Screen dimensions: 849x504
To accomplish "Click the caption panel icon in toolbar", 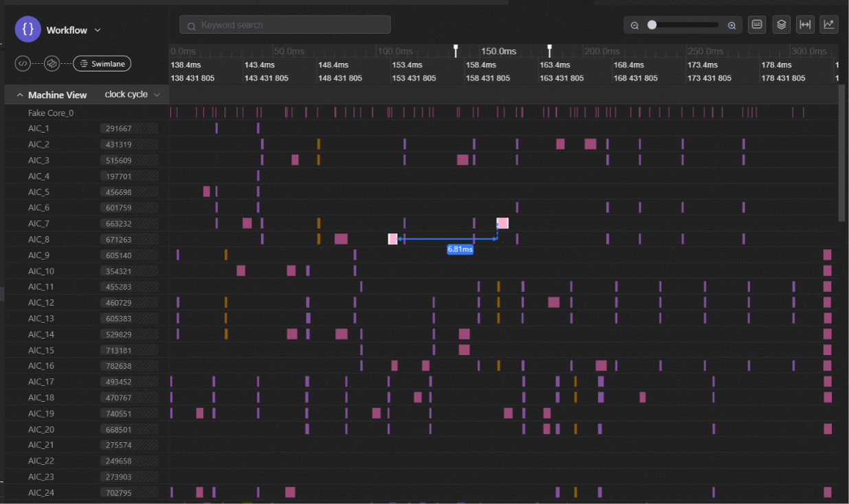I will click(757, 25).
